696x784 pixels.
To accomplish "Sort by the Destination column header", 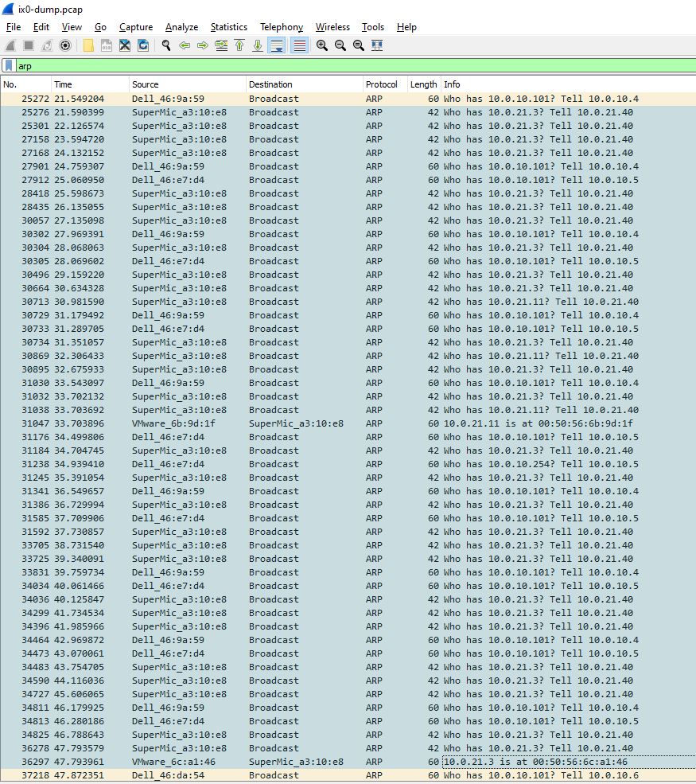I will coord(305,84).
